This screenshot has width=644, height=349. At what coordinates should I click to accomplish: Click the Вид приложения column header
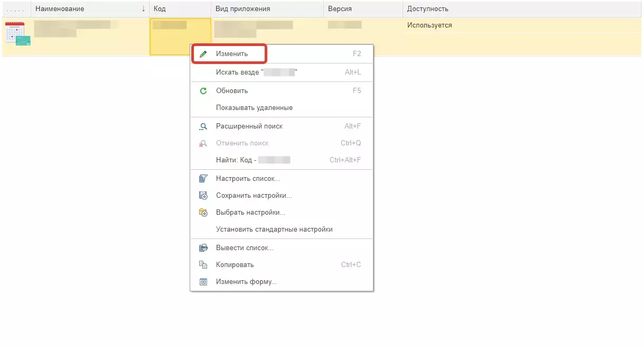267,9
